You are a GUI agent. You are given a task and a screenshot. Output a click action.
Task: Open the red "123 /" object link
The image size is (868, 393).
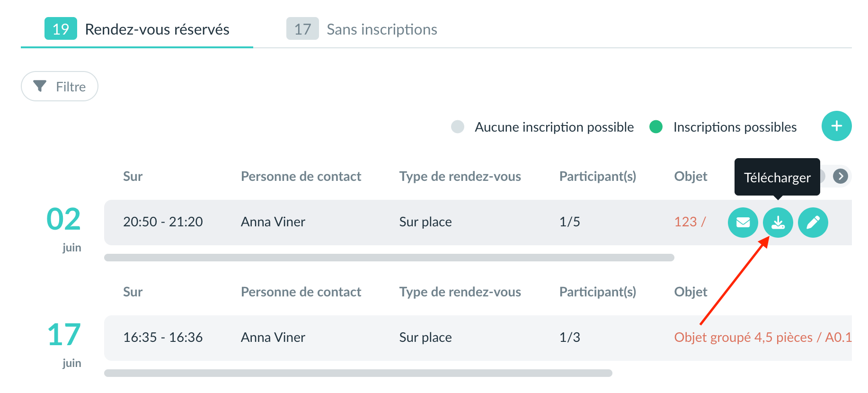pos(690,222)
